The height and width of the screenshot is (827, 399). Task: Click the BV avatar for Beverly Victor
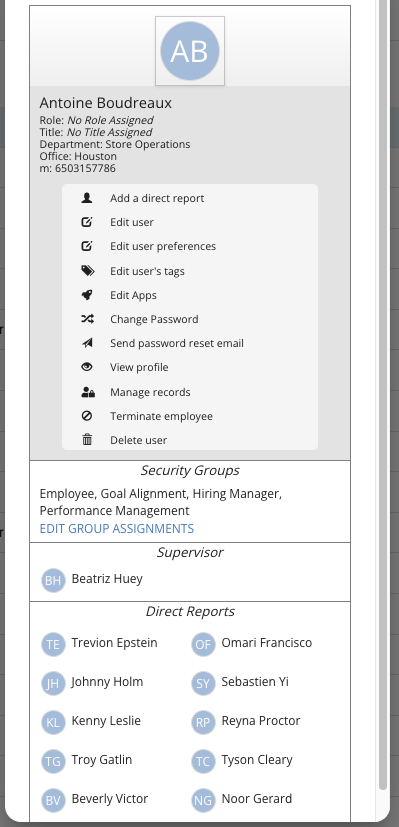coord(53,800)
